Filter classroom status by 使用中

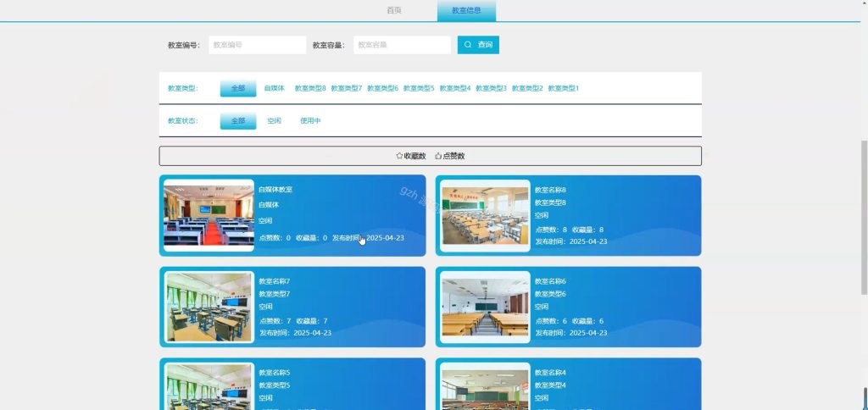[310, 120]
